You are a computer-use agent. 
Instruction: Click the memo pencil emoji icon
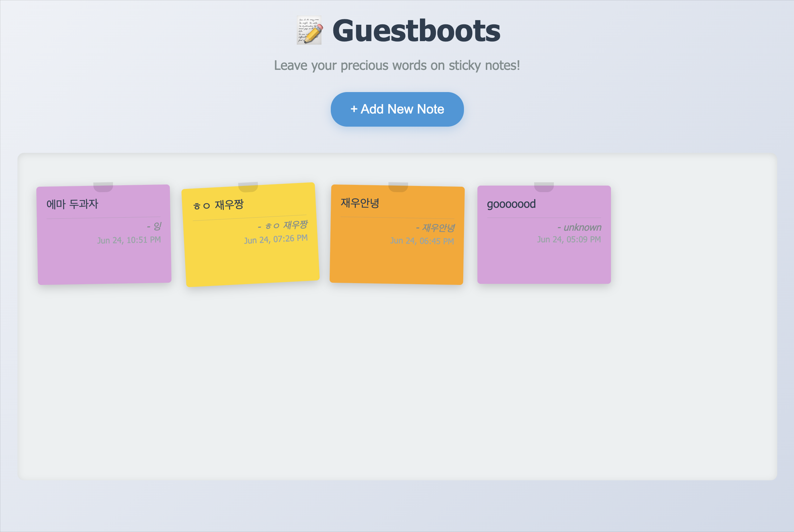point(309,31)
